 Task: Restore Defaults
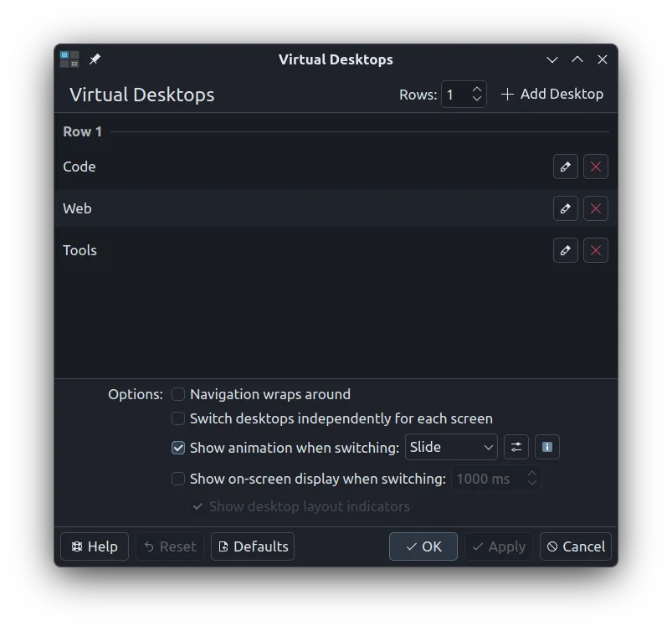click(253, 546)
